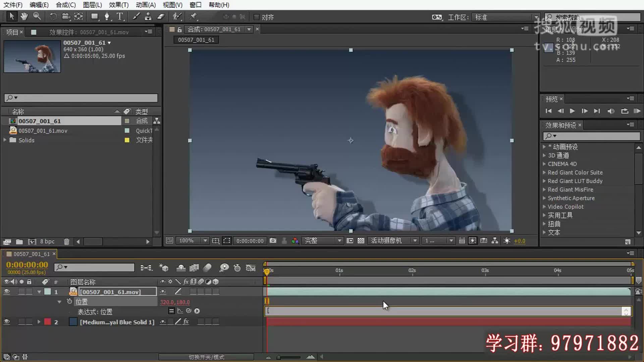This screenshot has width=644, height=362.
Task: Hide layer 00507_001_61.mov with eye icon
Action: (6, 292)
